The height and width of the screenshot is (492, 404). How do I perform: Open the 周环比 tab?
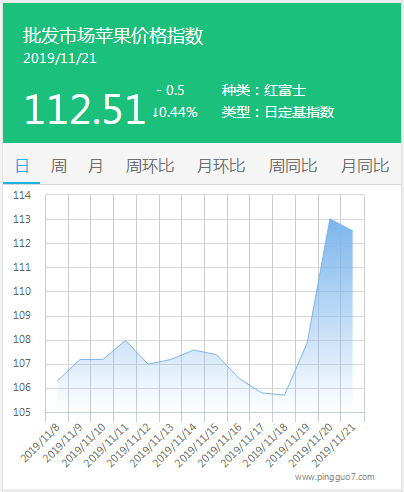point(150,166)
